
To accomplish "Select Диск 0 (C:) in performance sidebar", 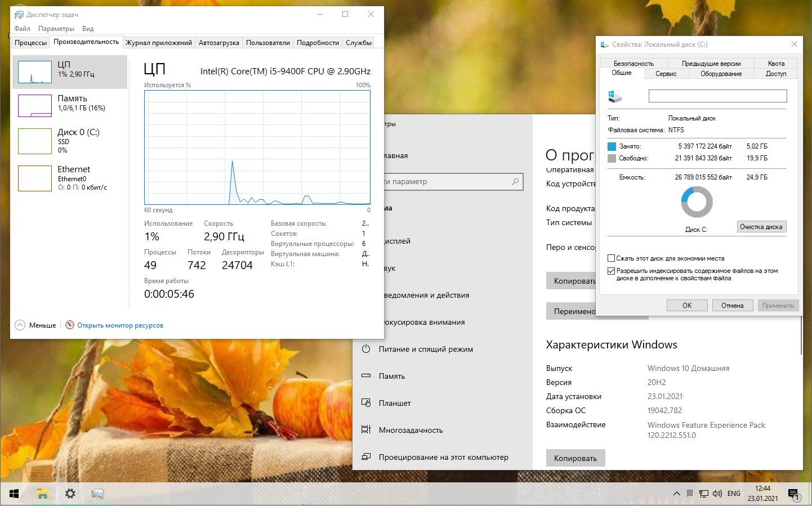I will point(70,141).
